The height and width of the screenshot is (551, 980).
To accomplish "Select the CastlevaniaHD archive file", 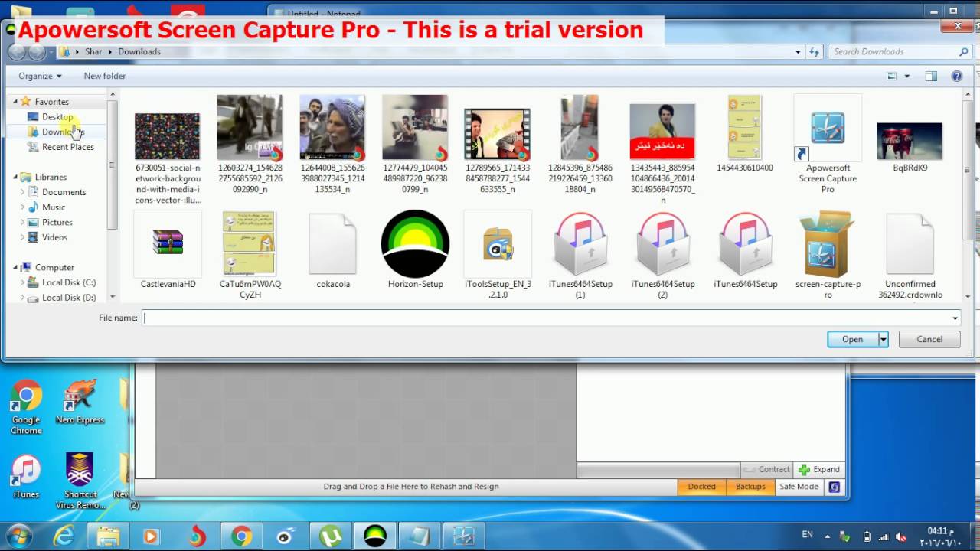I will tap(168, 250).
